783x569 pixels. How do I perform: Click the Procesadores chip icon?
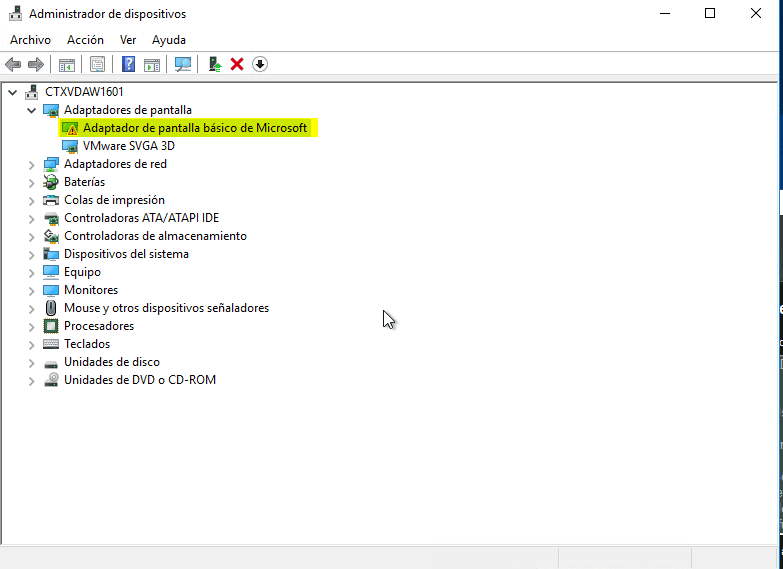51,326
